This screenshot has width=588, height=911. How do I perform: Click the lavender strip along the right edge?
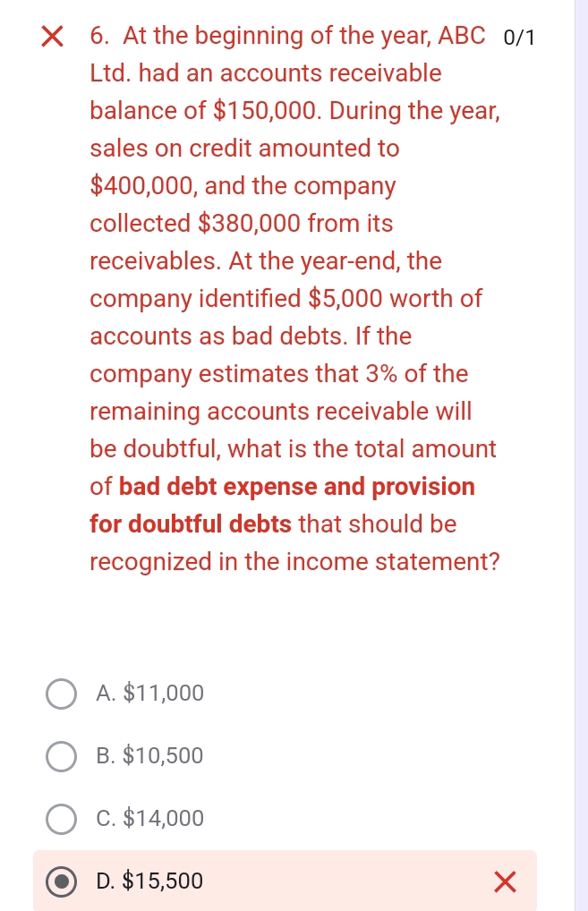pos(581,447)
